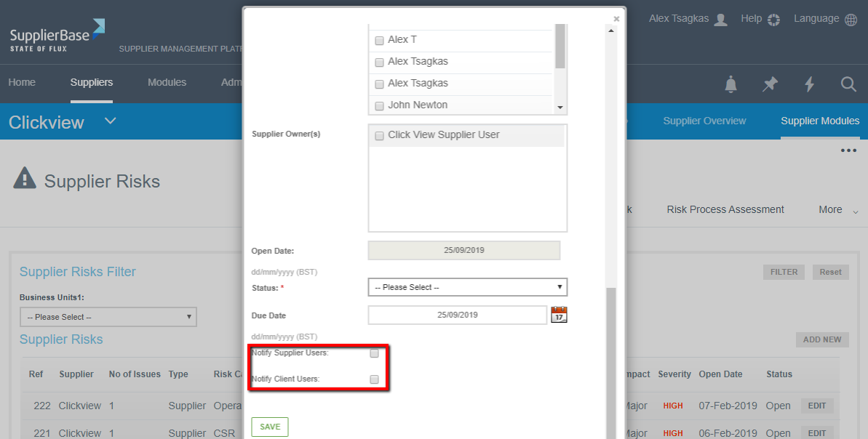This screenshot has width=868, height=439.
Task: Open the notifications bell icon
Action: coord(730,84)
